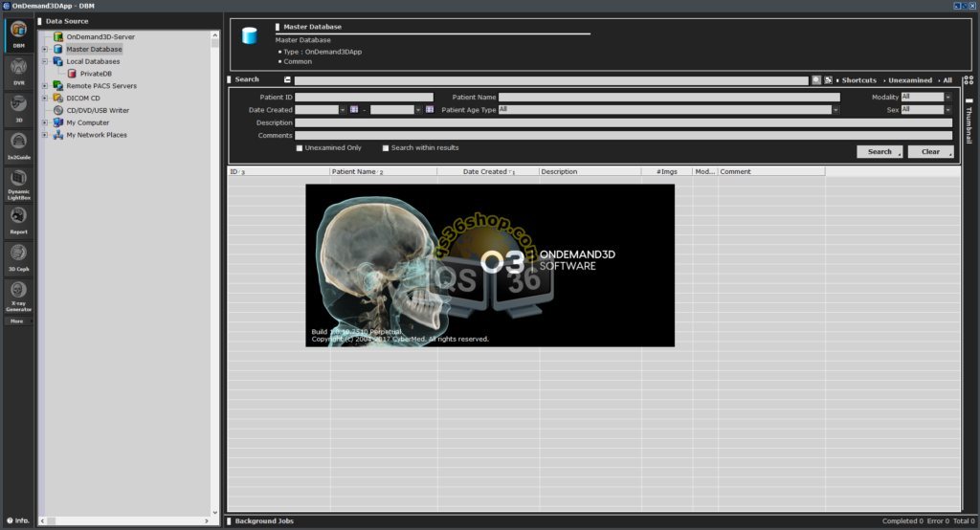Select My Computer tree node
The width and height of the screenshot is (980, 530).
point(87,122)
